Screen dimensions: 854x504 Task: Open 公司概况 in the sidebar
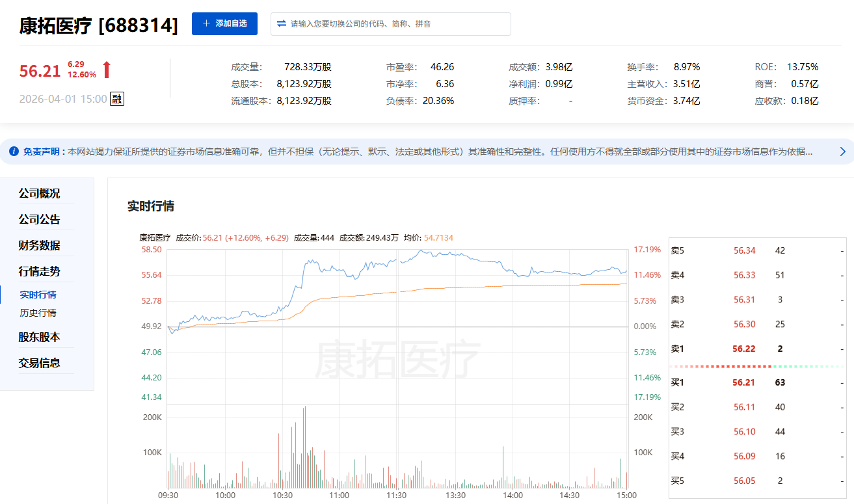click(39, 193)
